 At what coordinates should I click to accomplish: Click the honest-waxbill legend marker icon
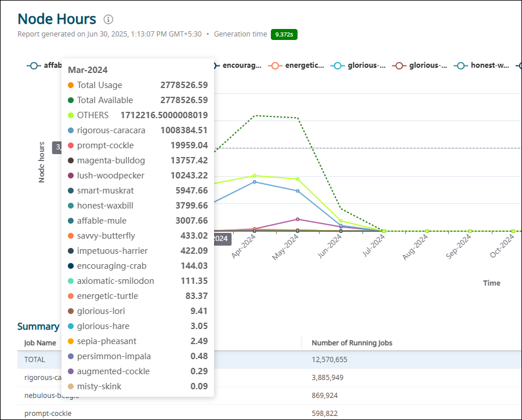tap(461, 65)
